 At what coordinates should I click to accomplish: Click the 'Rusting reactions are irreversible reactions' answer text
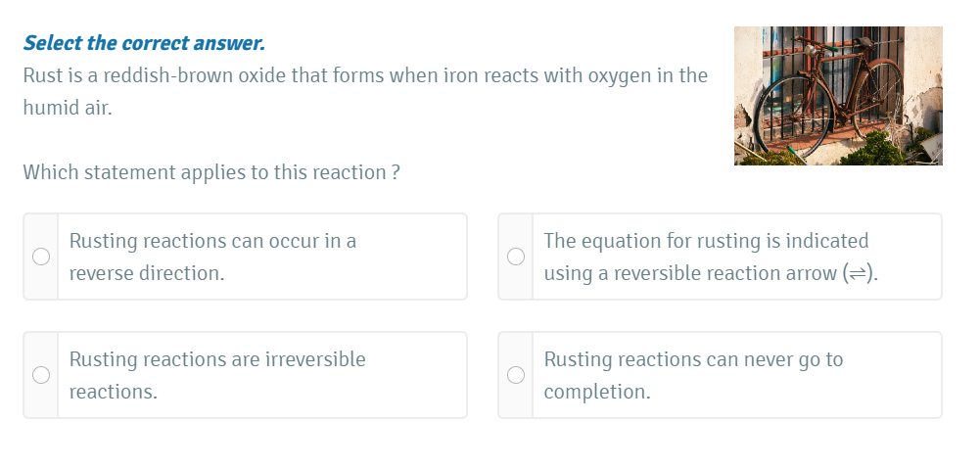click(216, 359)
